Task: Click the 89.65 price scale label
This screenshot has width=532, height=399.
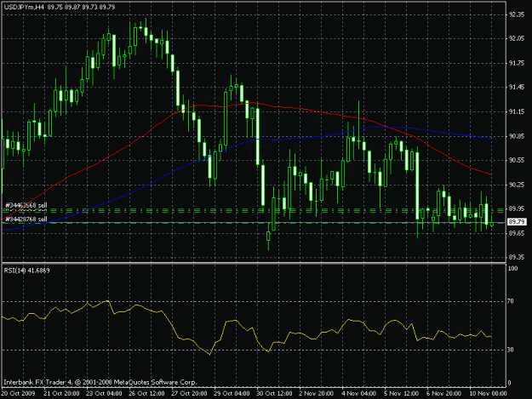Action: point(517,233)
